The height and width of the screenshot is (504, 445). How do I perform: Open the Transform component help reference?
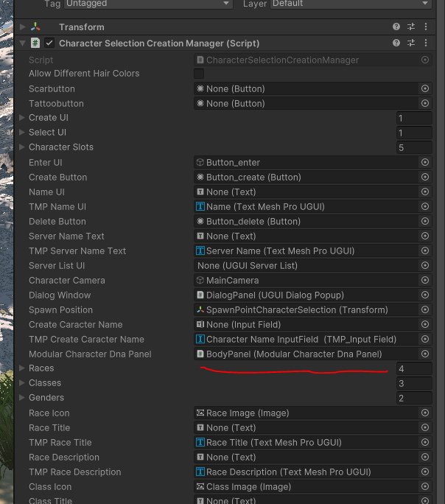(397, 27)
